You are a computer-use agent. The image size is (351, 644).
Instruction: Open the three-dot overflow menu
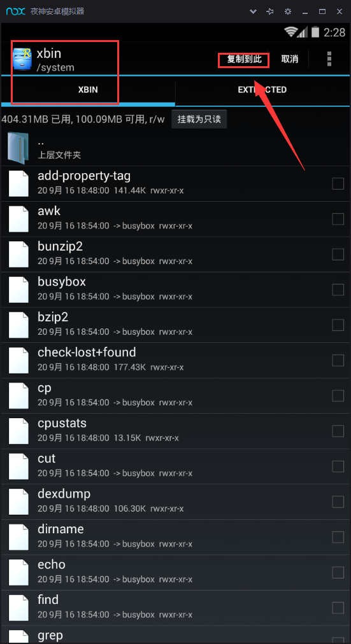point(329,59)
